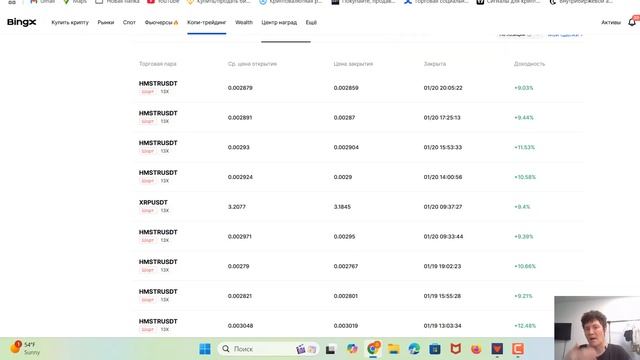640x360 pixels.
Task: Open the Копи-трейдинг tab
Action: tap(207, 22)
